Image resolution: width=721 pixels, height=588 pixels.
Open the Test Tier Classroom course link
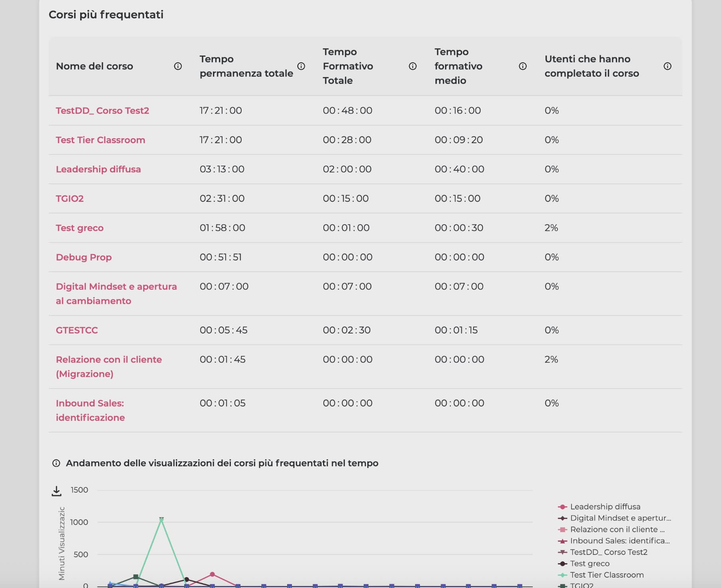coord(100,140)
